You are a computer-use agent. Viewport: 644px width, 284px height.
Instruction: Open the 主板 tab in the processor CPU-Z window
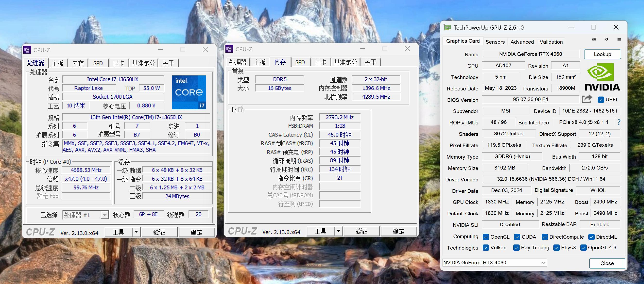click(x=58, y=63)
